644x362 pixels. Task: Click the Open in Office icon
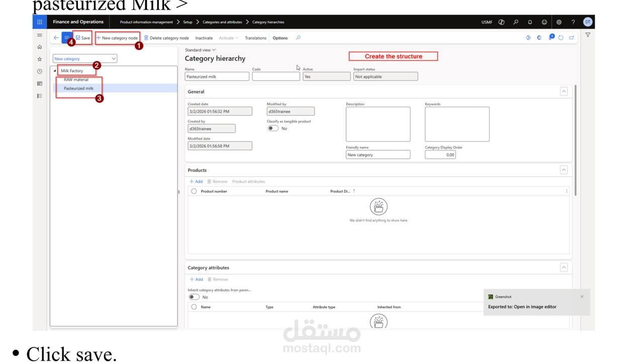[539, 38]
